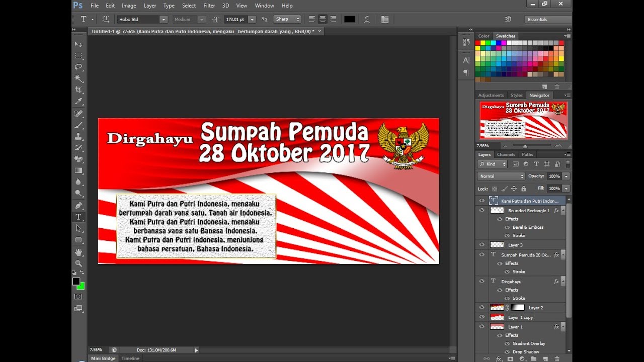This screenshot has height=362, width=644.
Task: Select the Crop tool
Action: coord(78,89)
